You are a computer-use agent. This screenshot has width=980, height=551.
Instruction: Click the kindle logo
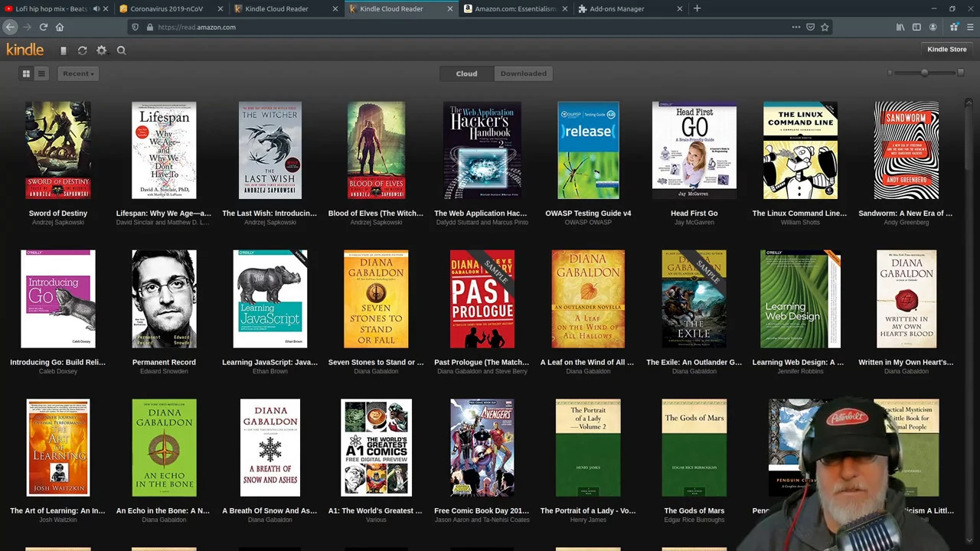[25, 50]
